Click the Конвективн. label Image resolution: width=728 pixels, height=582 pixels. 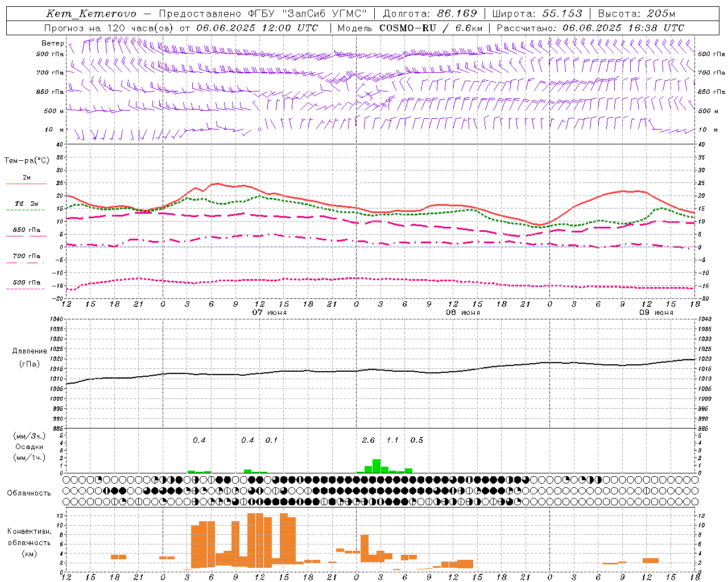(x=30, y=531)
